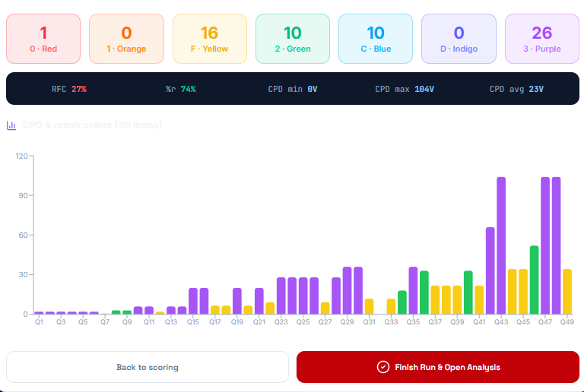This screenshot has height=392, width=584.
Task: Select the yellow bar above Q49
Action: (x=567, y=292)
